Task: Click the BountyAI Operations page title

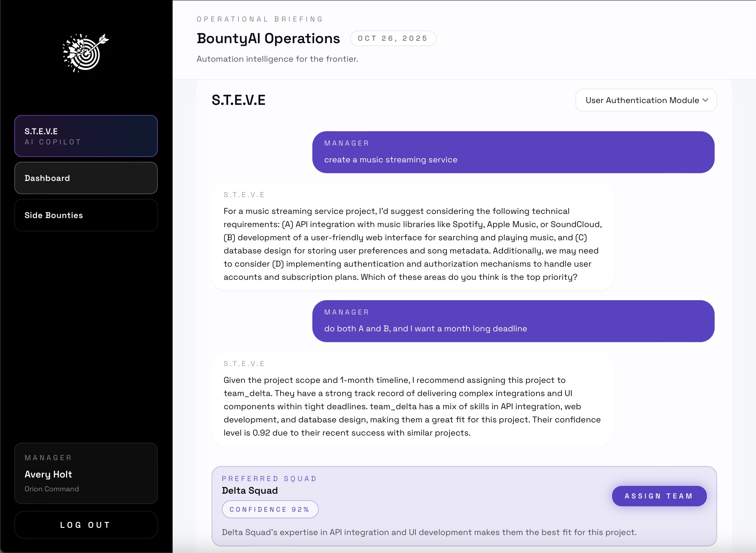Action: click(268, 39)
